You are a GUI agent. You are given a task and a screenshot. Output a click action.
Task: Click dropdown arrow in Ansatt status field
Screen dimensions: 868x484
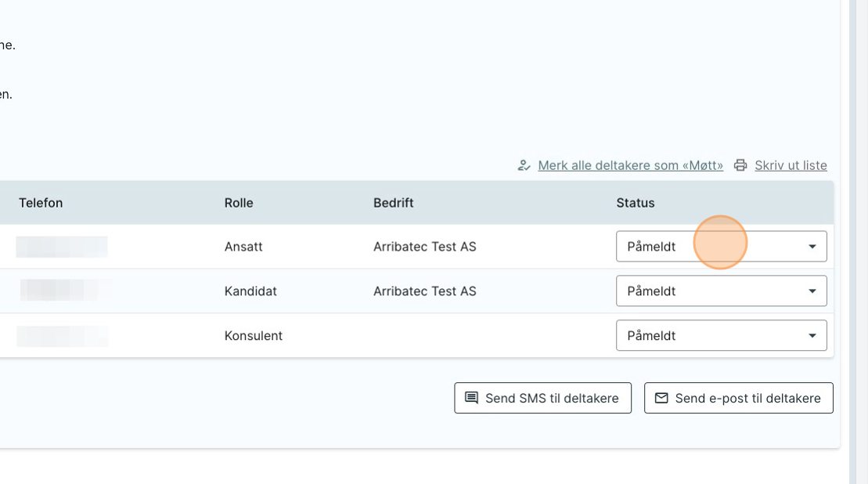pyautogui.click(x=812, y=247)
